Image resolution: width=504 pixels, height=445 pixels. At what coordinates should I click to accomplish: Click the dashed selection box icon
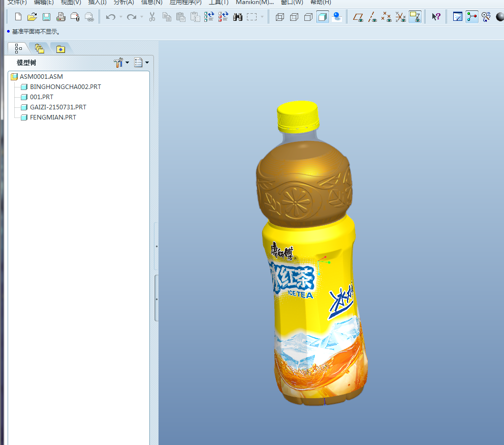pos(251,17)
